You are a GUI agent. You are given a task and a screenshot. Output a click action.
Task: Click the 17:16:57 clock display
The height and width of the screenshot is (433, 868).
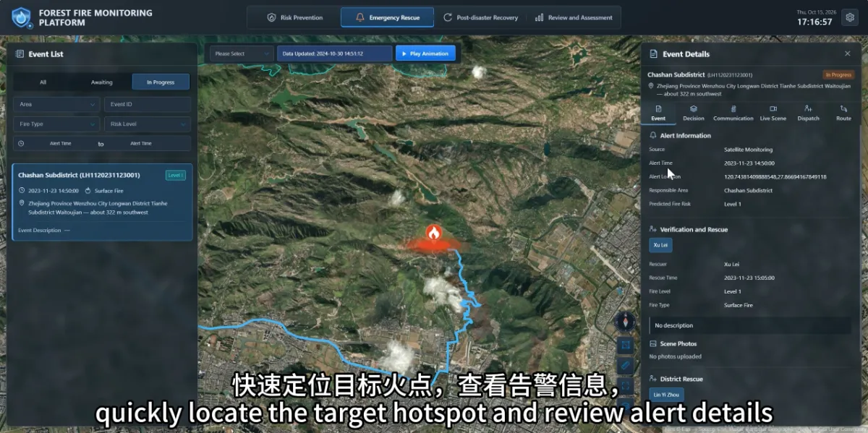click(x=814, y=22)
